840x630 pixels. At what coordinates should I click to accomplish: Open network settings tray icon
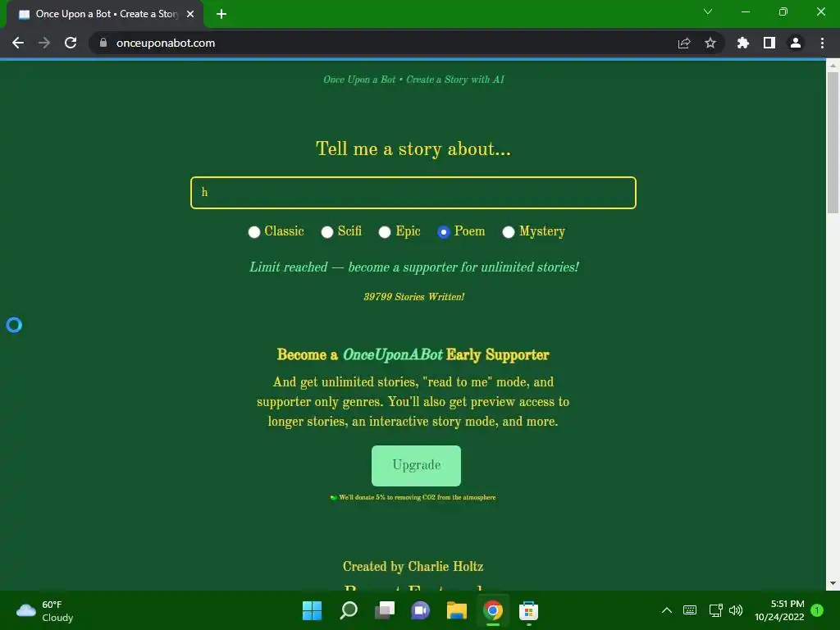[715, 610]
